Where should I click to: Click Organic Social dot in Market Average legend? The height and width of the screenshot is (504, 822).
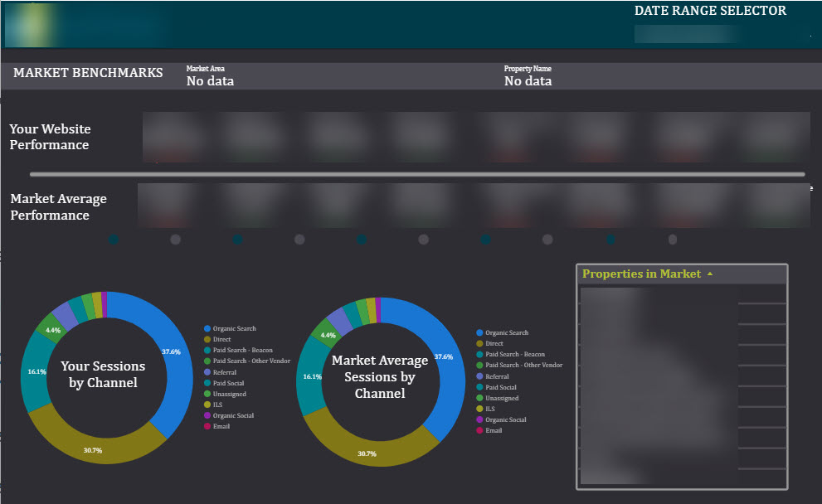coord(480,419)
